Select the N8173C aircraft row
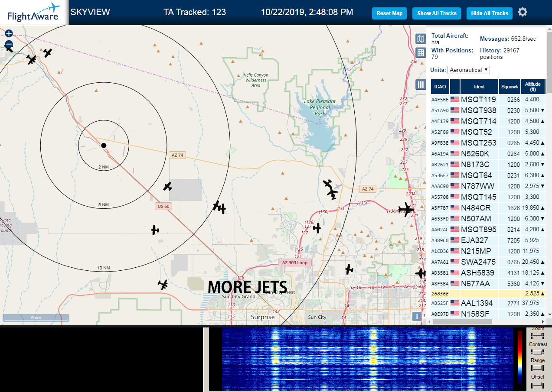Image resolution: width=552 pixels, height=392 pixels. (488, 164)
